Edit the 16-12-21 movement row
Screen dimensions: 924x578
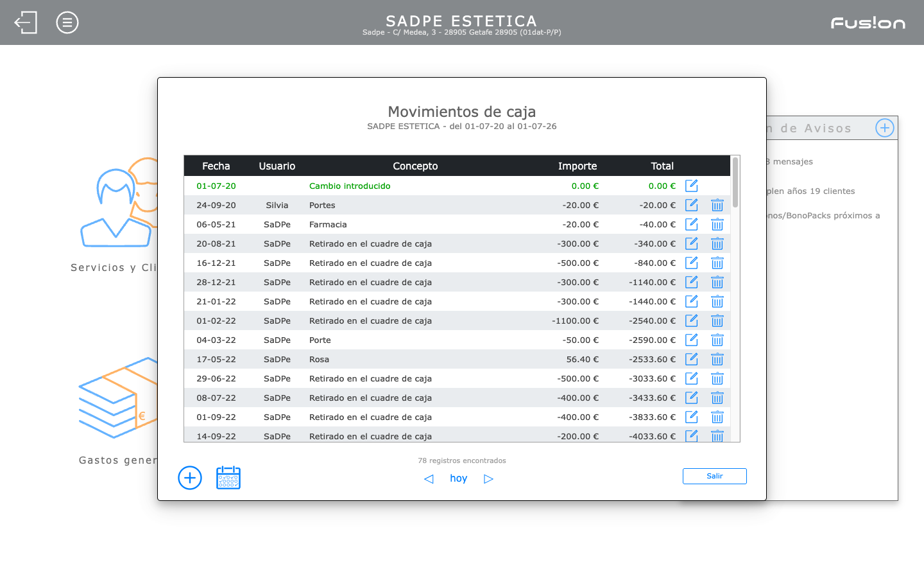[x=691, y=263]
